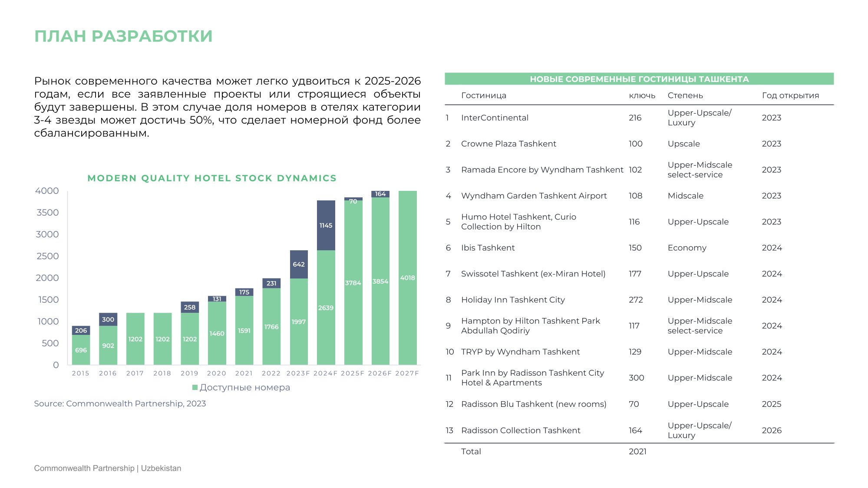This screenshot has width=868, height=488.
Task: Click the 4000 y-axis label
Action: 47,191
